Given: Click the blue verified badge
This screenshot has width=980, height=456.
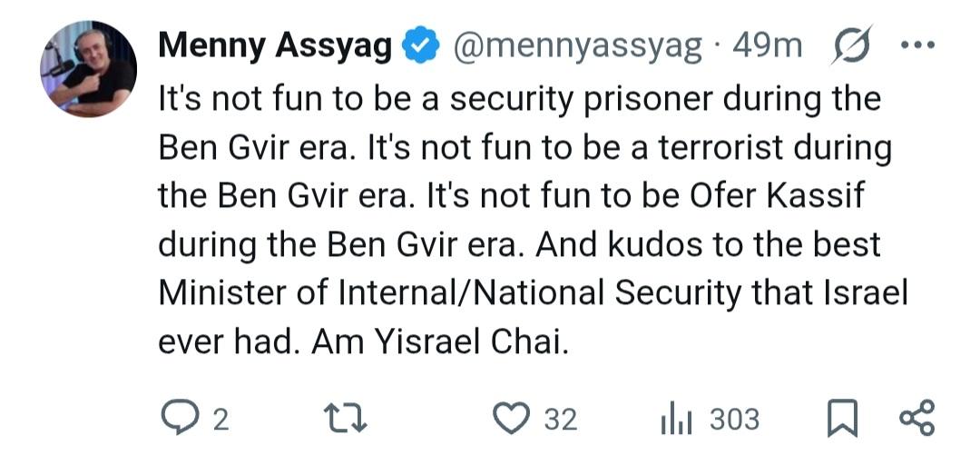Looking at the screenshot, I should 420,46.
